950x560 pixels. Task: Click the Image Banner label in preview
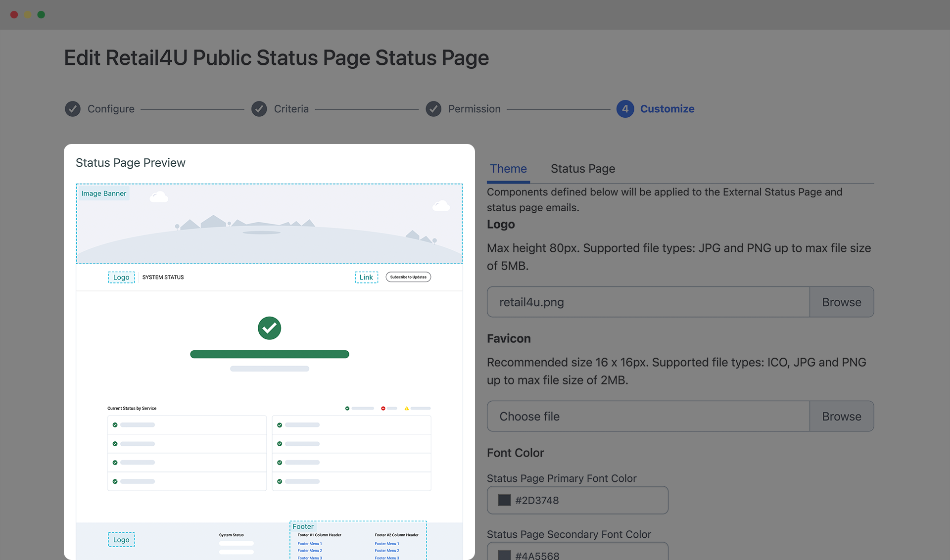point(104,193)
